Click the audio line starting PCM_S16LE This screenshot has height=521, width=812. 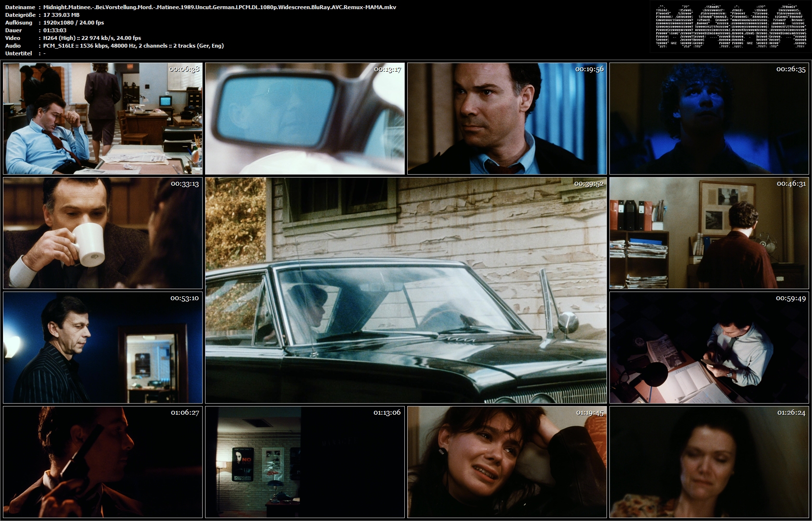133,46
